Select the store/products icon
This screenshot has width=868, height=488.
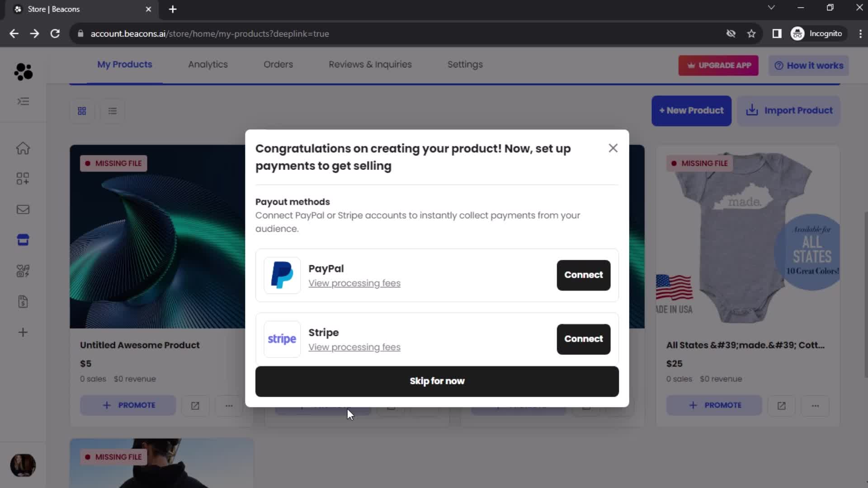pyautogui.click(x=23, y=240)
